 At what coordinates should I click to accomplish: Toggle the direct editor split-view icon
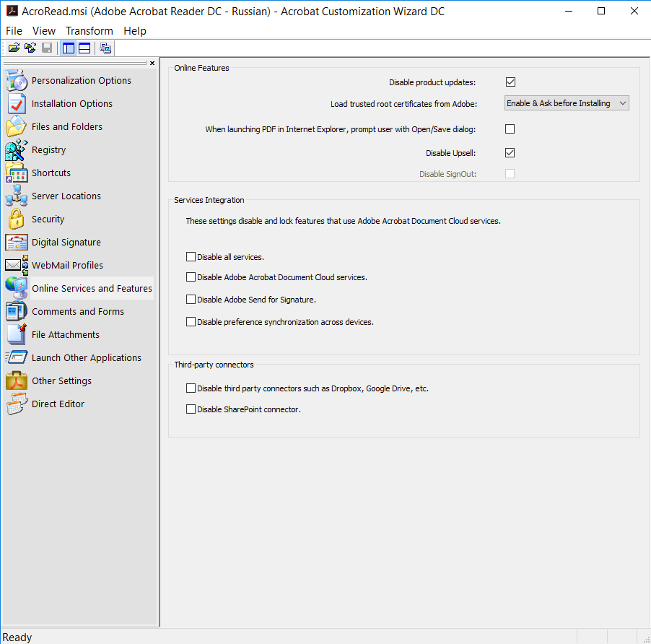(84, 48)
